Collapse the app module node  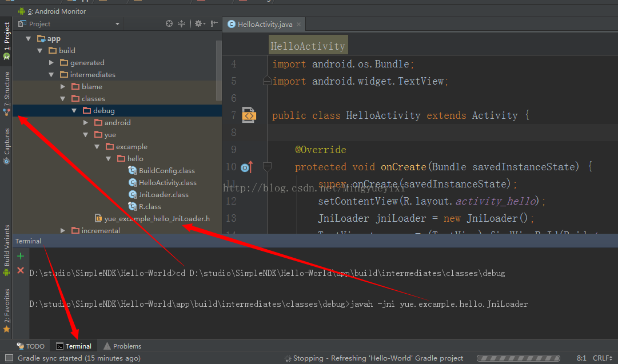coord(28,39)
